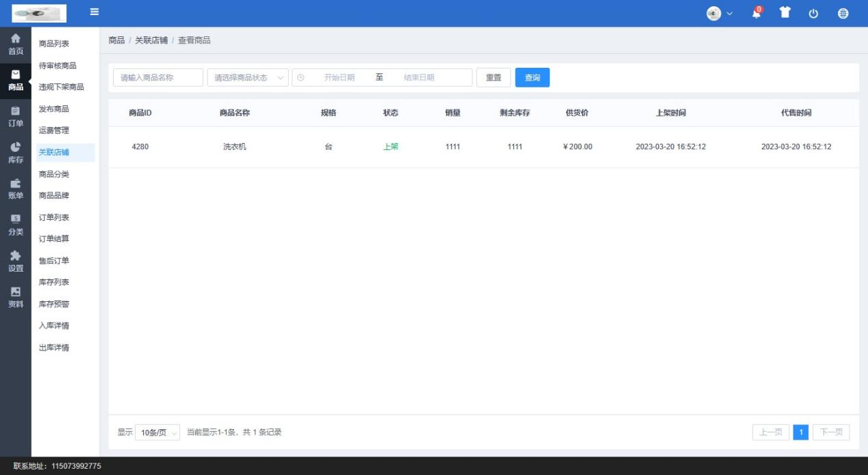Open 库存列表 submenu item

click(54, 282)
